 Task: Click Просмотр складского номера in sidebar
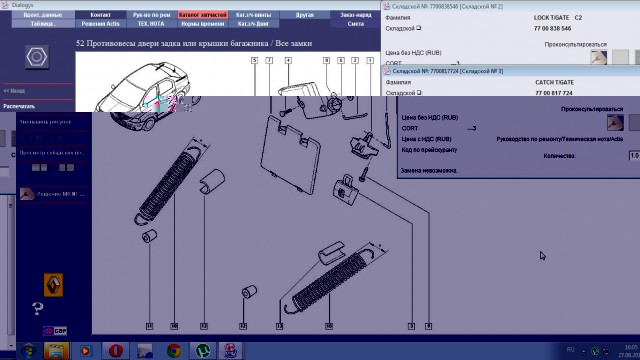pos(51,153)
